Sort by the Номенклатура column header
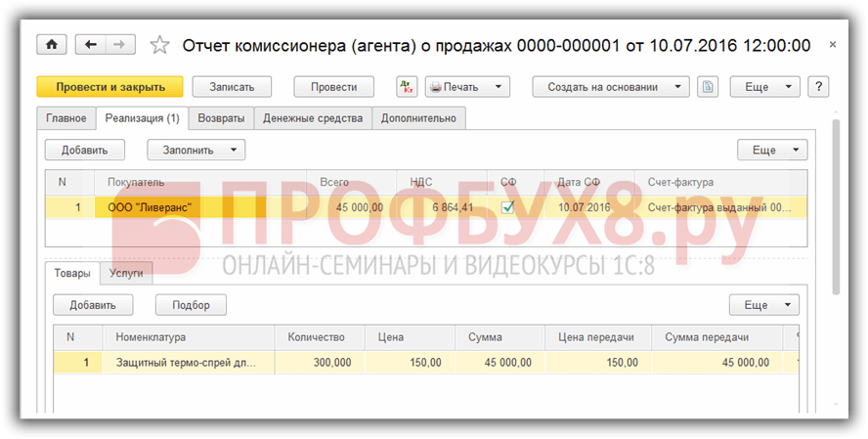 188,337
